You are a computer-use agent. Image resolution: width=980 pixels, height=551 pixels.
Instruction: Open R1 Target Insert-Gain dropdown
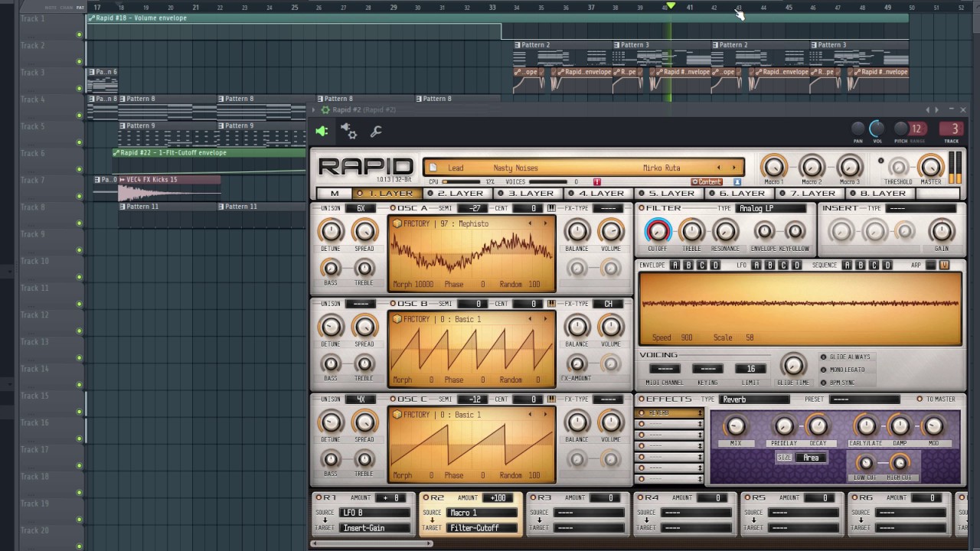pos(374,528)
